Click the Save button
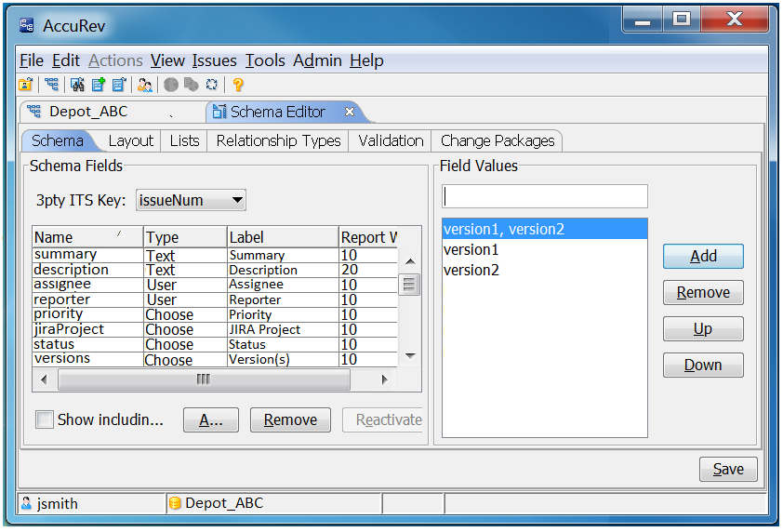 point(728,469)
